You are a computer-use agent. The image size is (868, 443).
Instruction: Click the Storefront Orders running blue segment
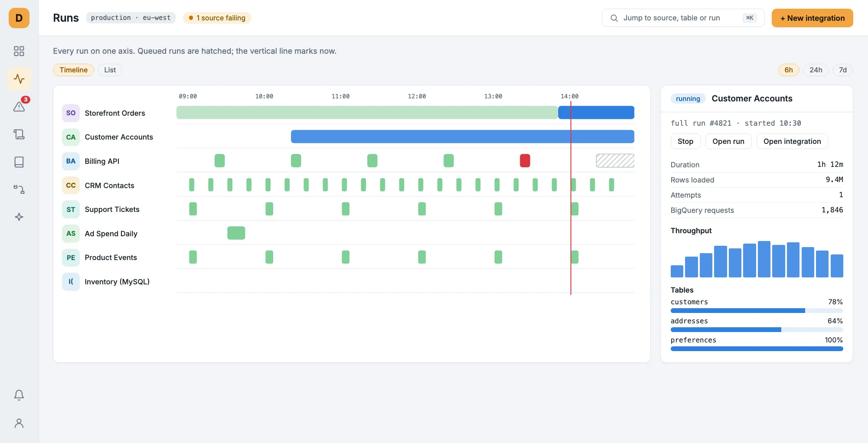coord(596,113)
